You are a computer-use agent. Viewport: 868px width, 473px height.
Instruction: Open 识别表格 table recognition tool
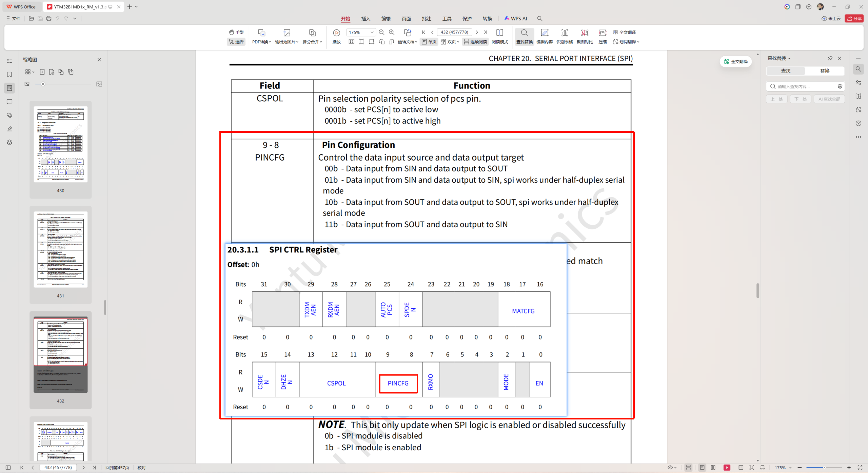565,37
